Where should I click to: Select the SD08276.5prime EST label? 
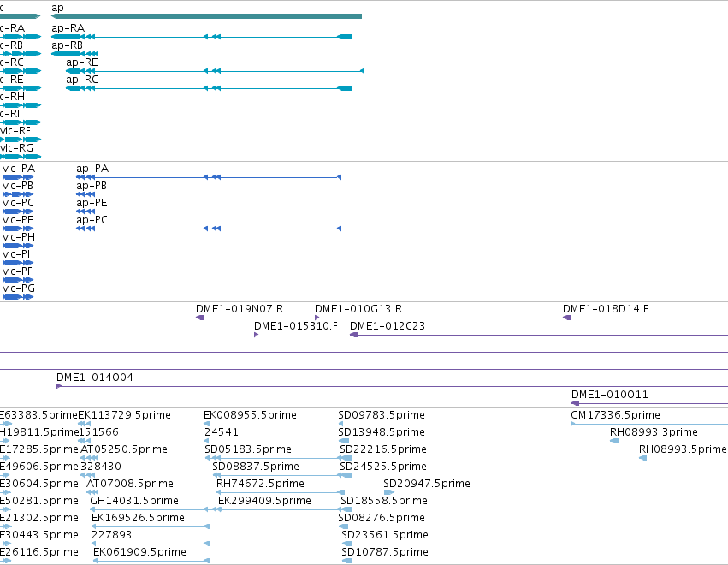(382, 518)
